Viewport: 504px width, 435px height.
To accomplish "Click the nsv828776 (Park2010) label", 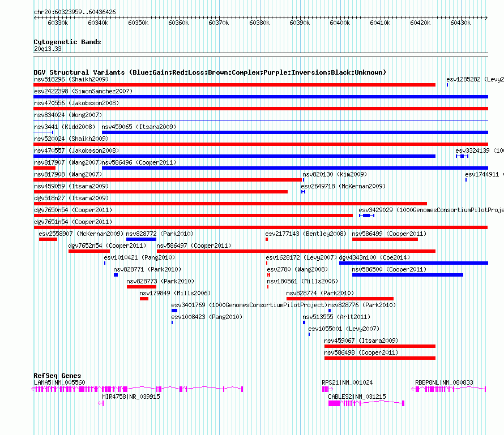I will point(362,305).
